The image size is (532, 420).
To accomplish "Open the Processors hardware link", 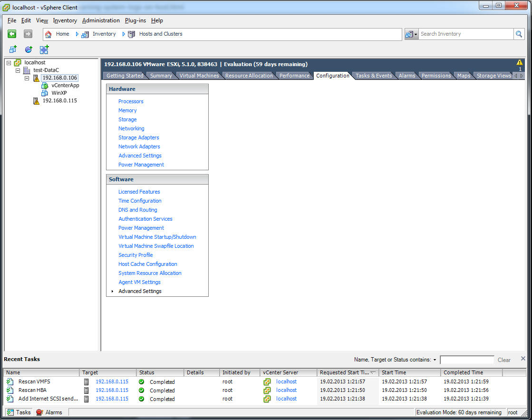I will click(x=131, y=101).
